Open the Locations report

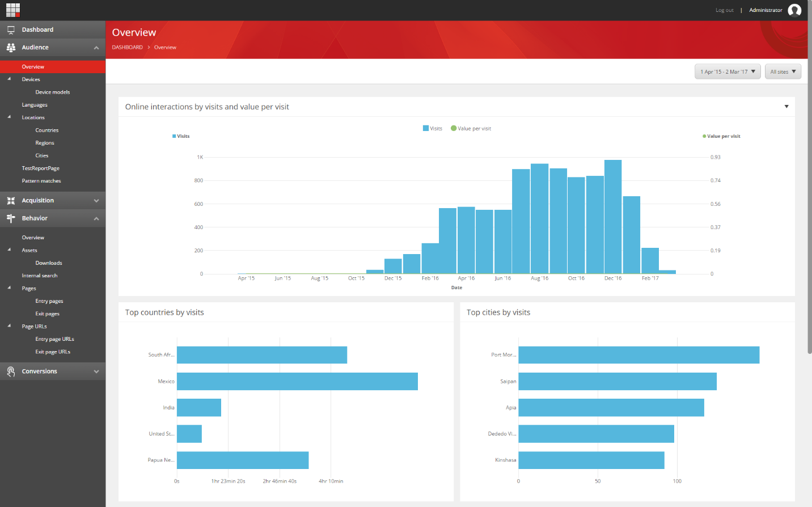(x=33, y=117)
